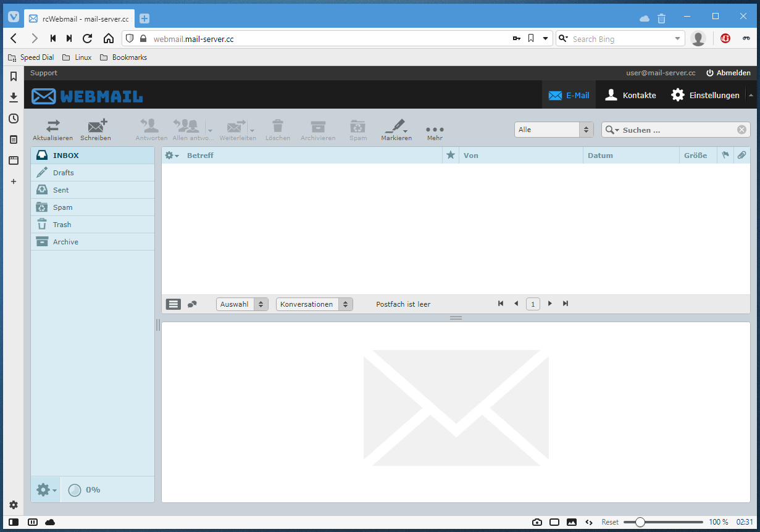Switch to list view mode
This screenshot has width=760, height=532.
173,304
